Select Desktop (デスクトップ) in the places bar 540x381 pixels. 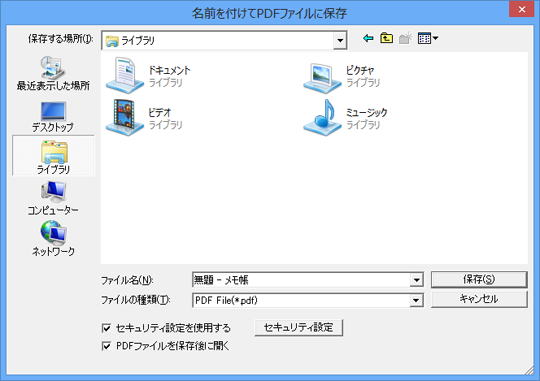[53, 117]
